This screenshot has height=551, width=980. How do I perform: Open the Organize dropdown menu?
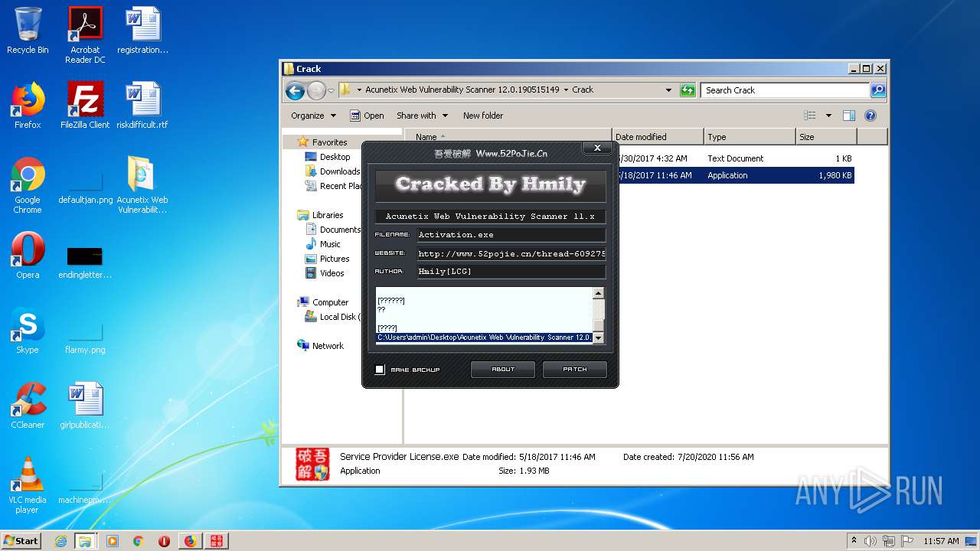[x=313, y=116]
